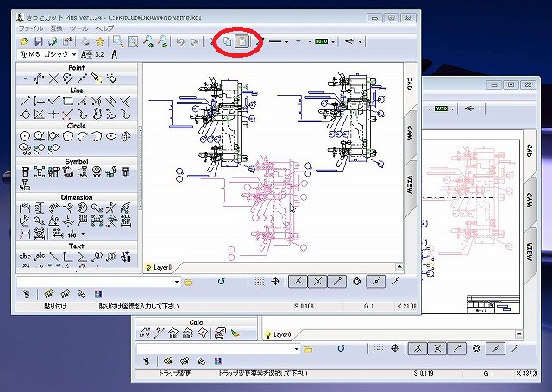Screen dimensions: 552x392
Task: Click the printer icon in the toolbar
Action: [85, 42]
